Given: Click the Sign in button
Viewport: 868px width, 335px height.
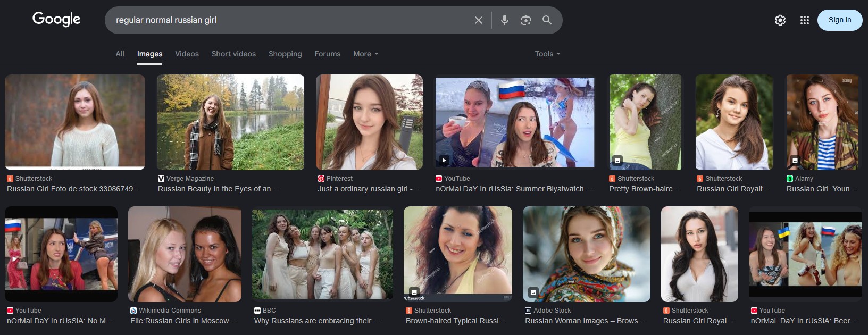Looking at the screenshot, I should click(840, 20).
